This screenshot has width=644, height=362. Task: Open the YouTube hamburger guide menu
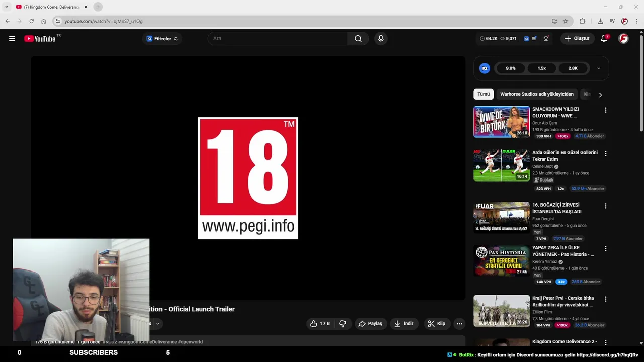coord(12,39)
